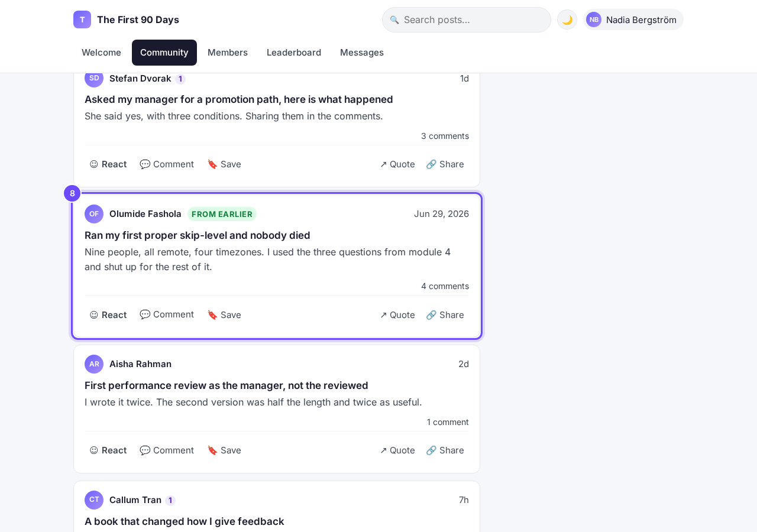Comment on Aisha Rahman's performance review post

click(x=167, y=450)
